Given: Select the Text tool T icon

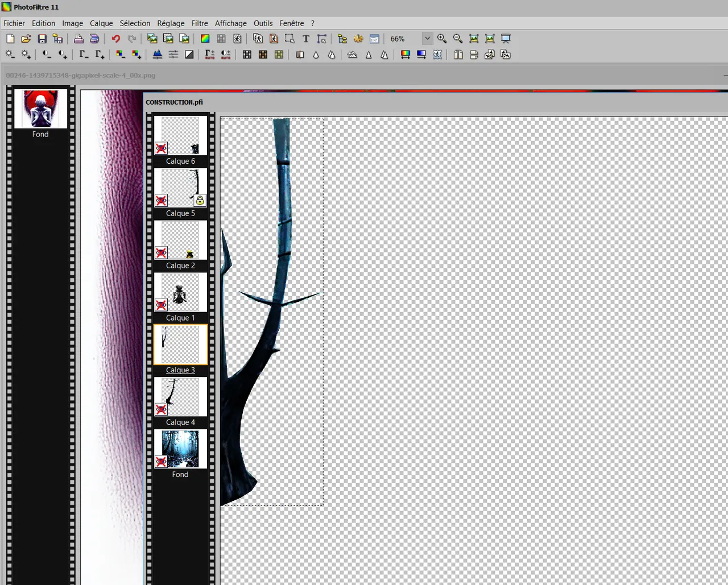Looking at the screenshot, I should 306,39.
